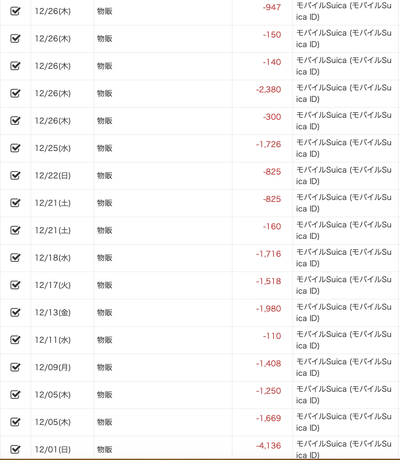400x460 pixels.
Task: Toggle the checkbox on the 12/18(水) row
Action: tap(15, 258)
